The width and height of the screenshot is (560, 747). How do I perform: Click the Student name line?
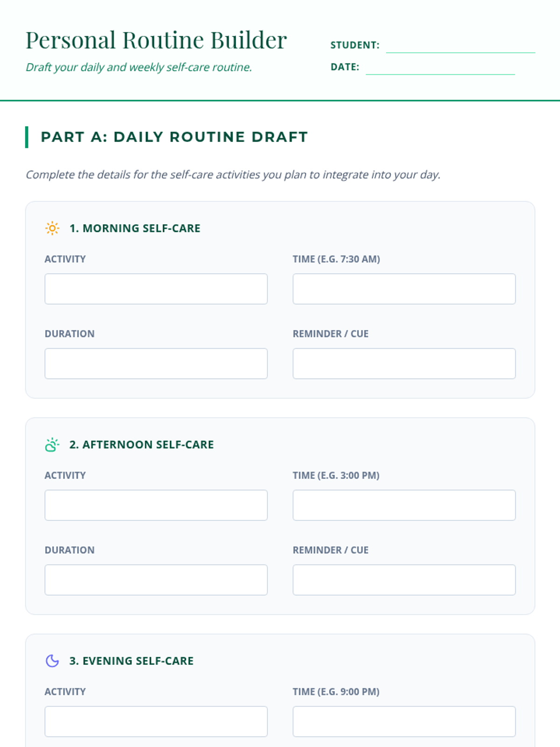pos(460,46)
